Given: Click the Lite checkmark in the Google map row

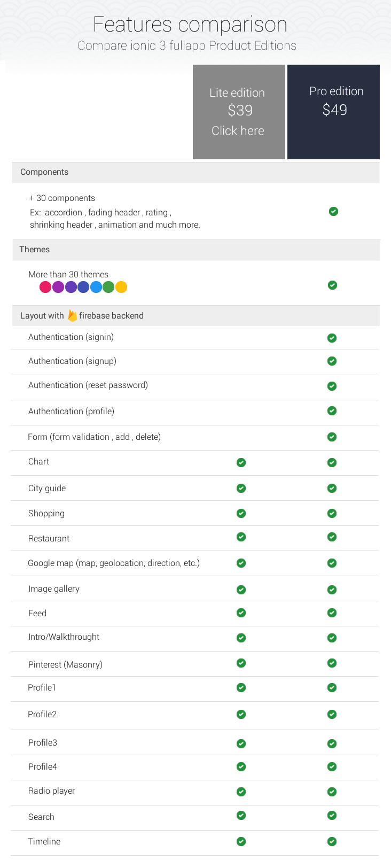Looking at the screenshot, I should click(241, 563).
